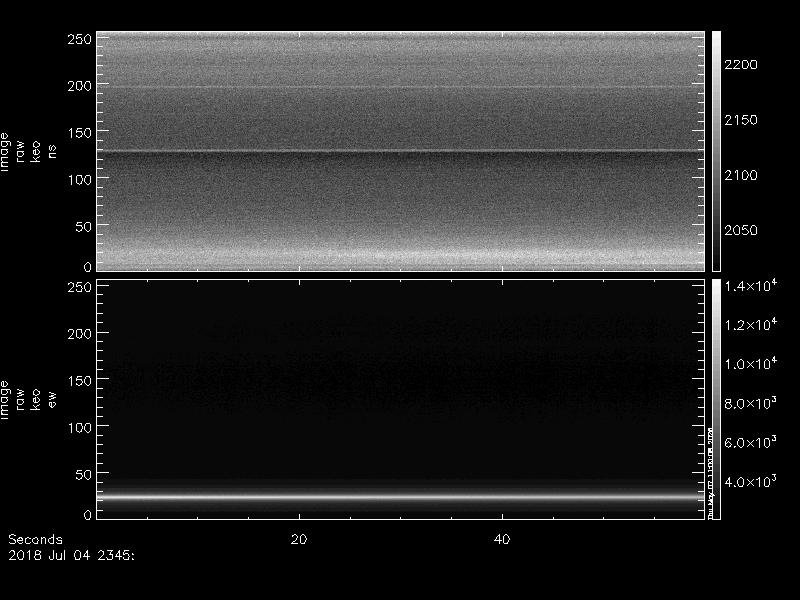Select the 1.4×10⁴ colorbar label
Screen dimensions: 800x600
point(751,286)
